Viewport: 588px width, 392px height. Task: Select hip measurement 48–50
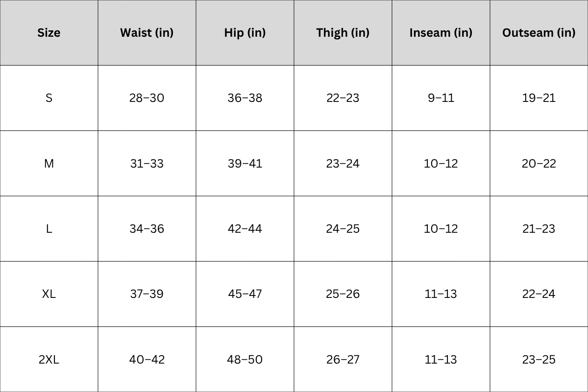pyautogui.click(x=245, y=360)
